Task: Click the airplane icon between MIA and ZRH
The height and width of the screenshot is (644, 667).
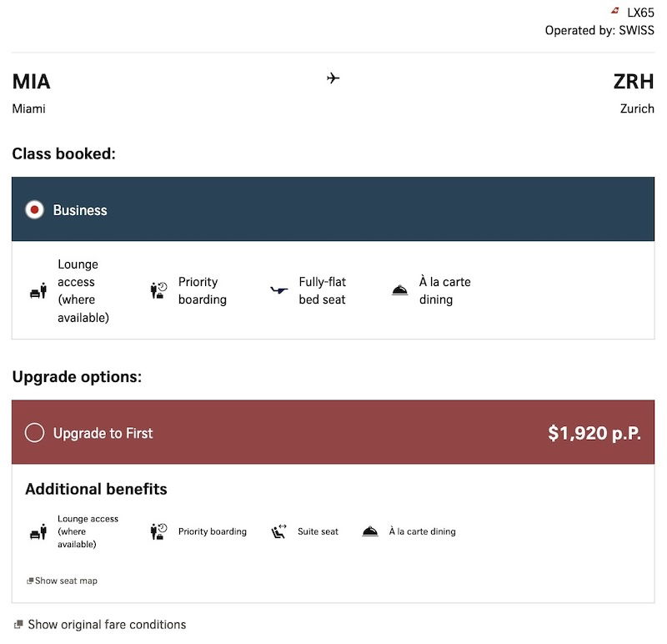Action: 333,78
